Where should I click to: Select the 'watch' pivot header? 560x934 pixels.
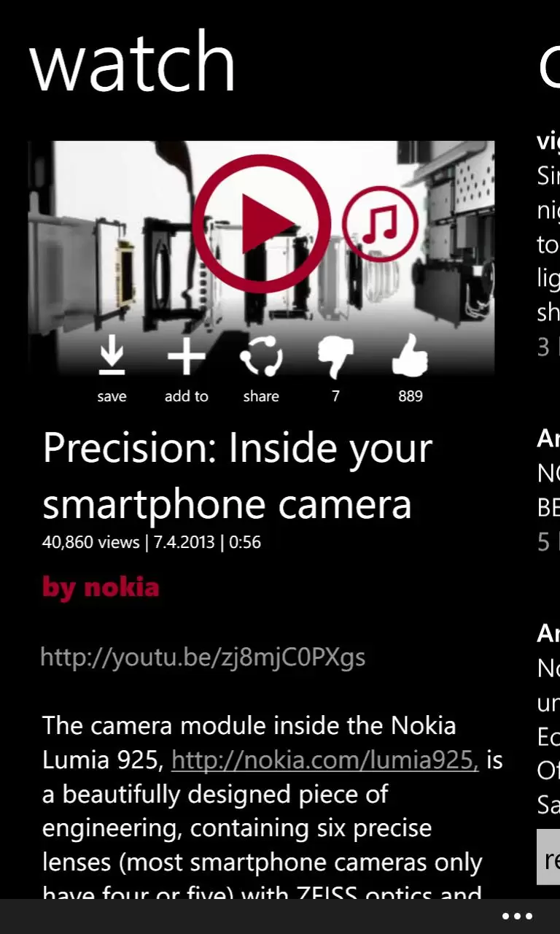pyautogui.click(x=132, y=63)
